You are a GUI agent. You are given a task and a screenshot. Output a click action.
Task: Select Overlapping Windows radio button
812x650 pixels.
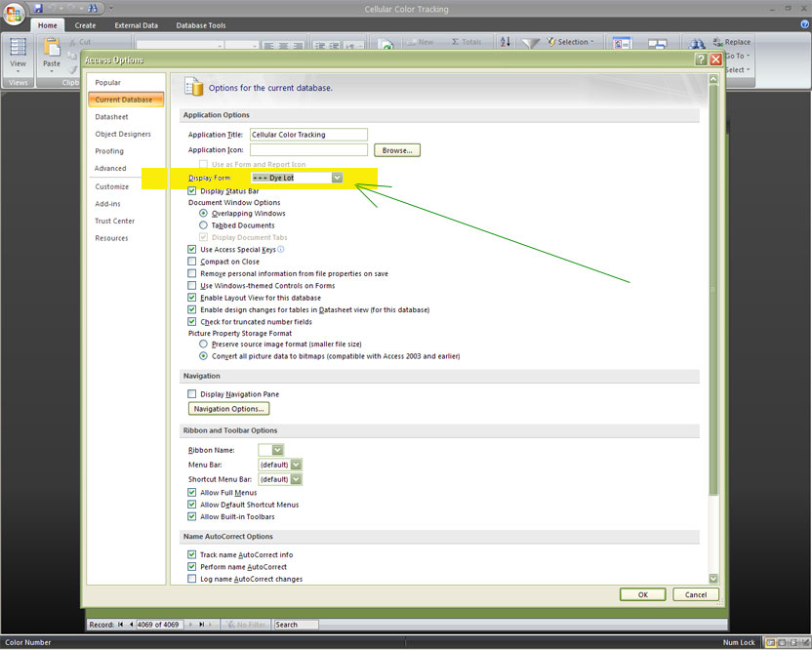[204, 214]
